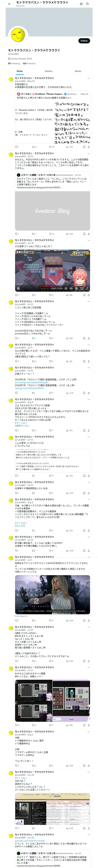This screenshot has width=98, height=868.
Task: Bookmark the Jul 25 Pekora summary-site post
Action: [x=84, y=234]
